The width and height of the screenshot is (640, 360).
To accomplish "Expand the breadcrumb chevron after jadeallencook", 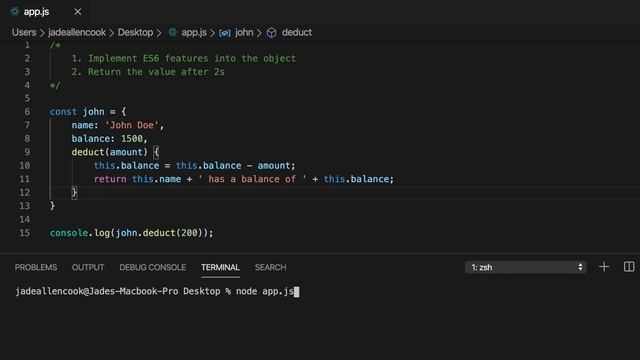I will [x=111, y=33].
